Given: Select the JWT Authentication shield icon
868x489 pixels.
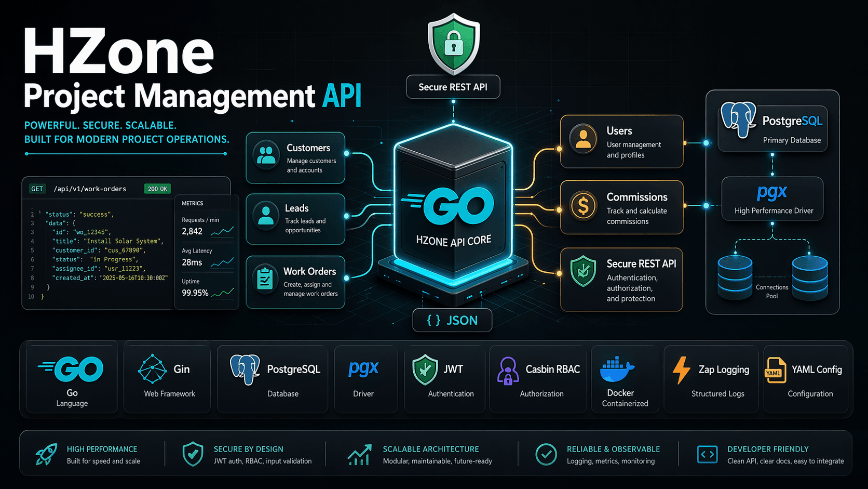Looking at the screenshot, I should point(425,369).
